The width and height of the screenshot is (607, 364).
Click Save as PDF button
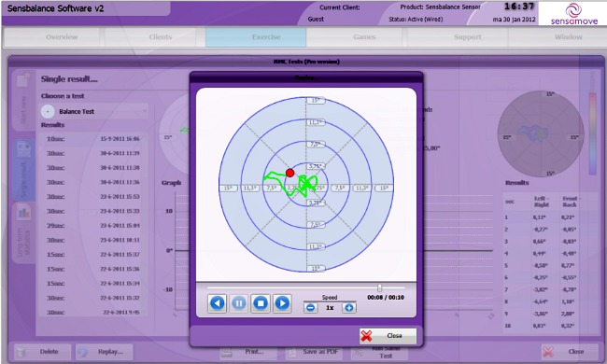click(x=314, y=352)
